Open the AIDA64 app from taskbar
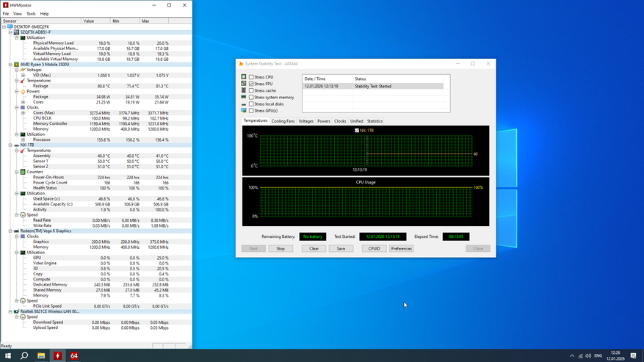 coord(74,355)
